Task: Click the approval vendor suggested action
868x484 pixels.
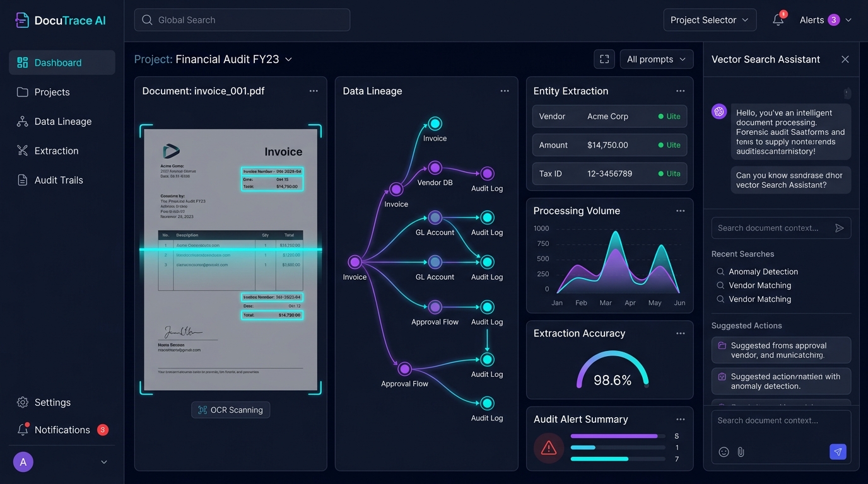Action: click(x=781, y=350)
